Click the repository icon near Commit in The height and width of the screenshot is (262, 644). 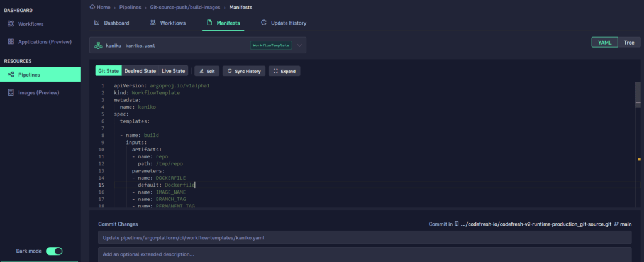point(457,224)
